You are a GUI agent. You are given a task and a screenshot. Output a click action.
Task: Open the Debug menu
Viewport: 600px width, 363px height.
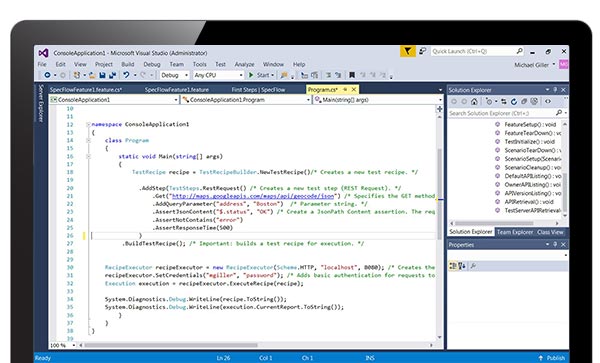click(152, 64)
